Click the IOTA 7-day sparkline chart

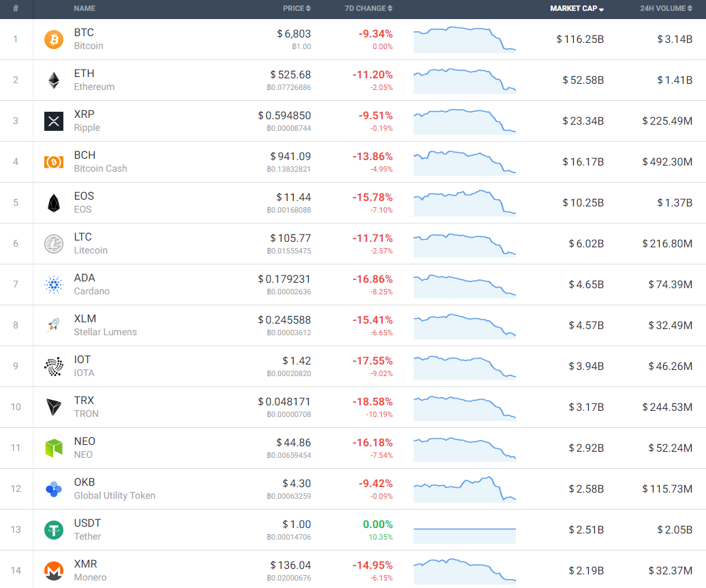(x=464, y=366)
